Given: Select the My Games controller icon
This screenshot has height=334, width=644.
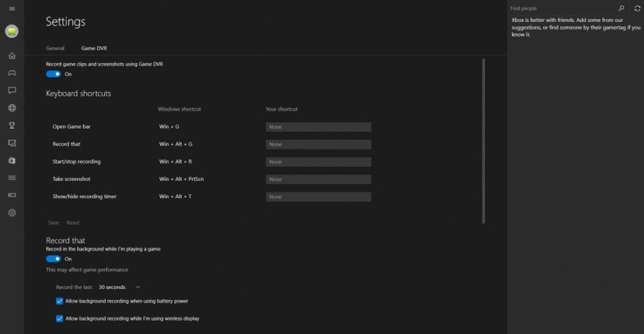Looking at the screenshot, I should (x=11, y=72).
